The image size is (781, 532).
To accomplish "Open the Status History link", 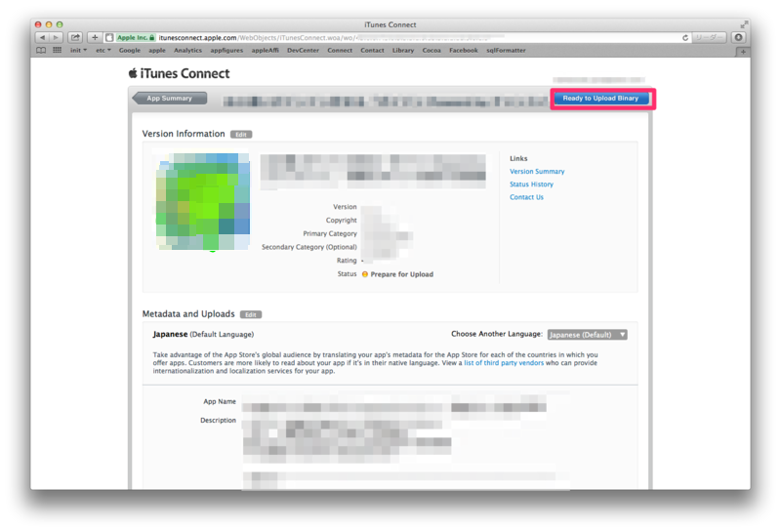I will [x=531, y=184].
